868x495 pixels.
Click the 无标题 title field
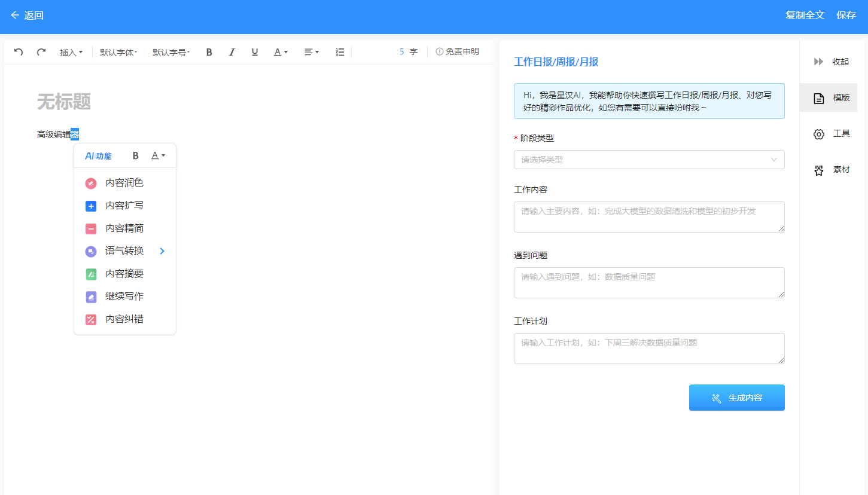click(x=64, y=102)
